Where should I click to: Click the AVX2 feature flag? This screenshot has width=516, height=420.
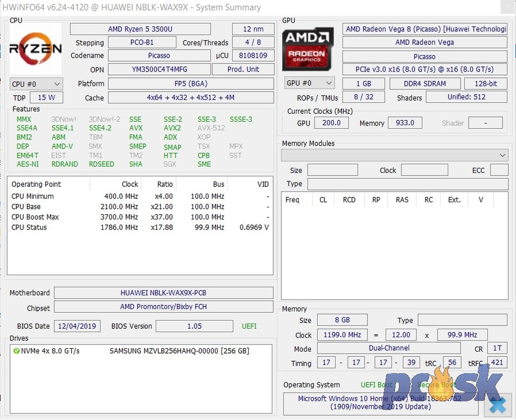(172, 128)
